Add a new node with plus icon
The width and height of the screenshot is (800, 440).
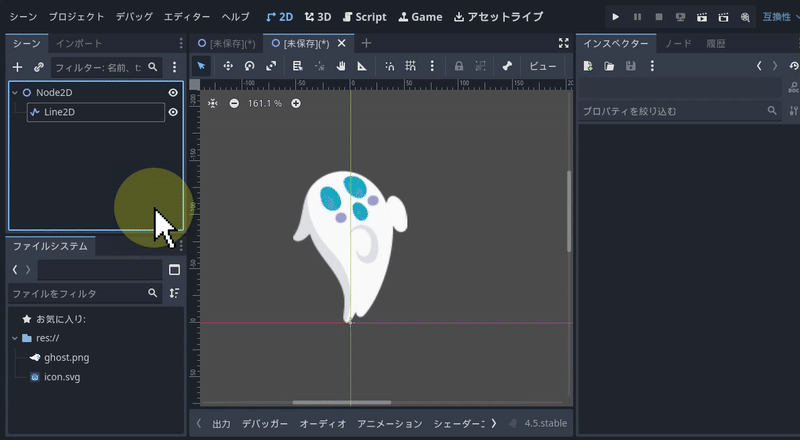(x=17, y=67)
